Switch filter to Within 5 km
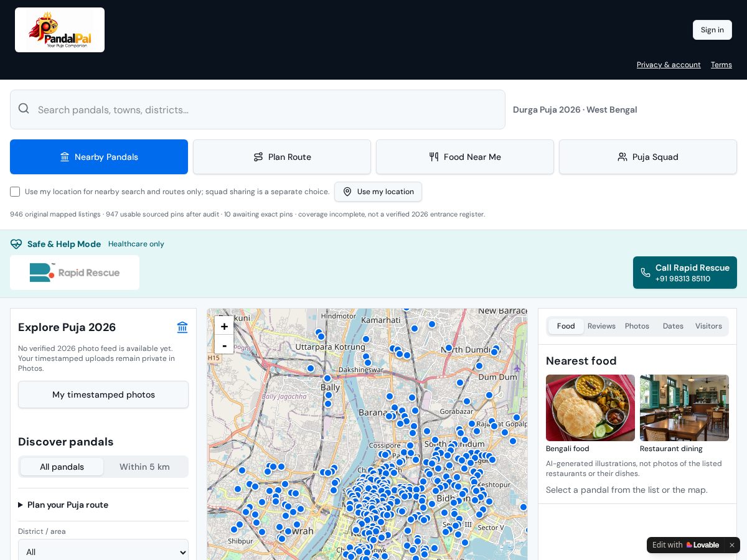 [144, 467]
